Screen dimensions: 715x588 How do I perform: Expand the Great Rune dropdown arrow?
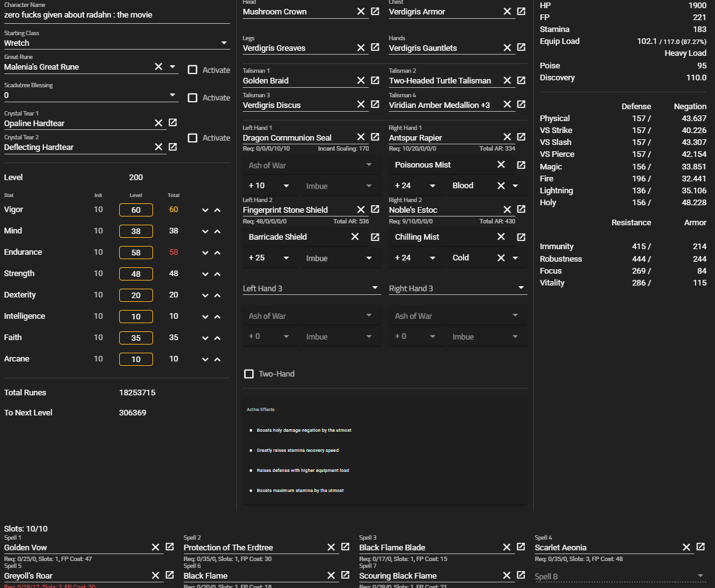172,67
